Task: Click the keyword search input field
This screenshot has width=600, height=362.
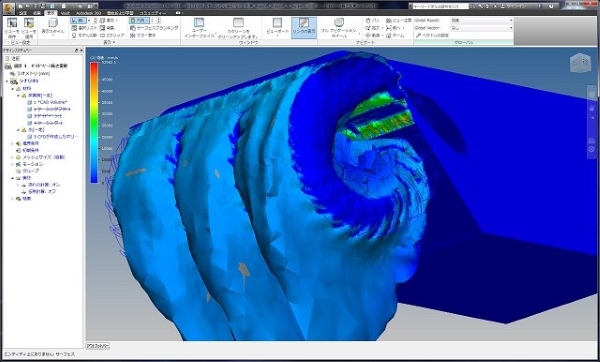Action: (x=439, y=6)
